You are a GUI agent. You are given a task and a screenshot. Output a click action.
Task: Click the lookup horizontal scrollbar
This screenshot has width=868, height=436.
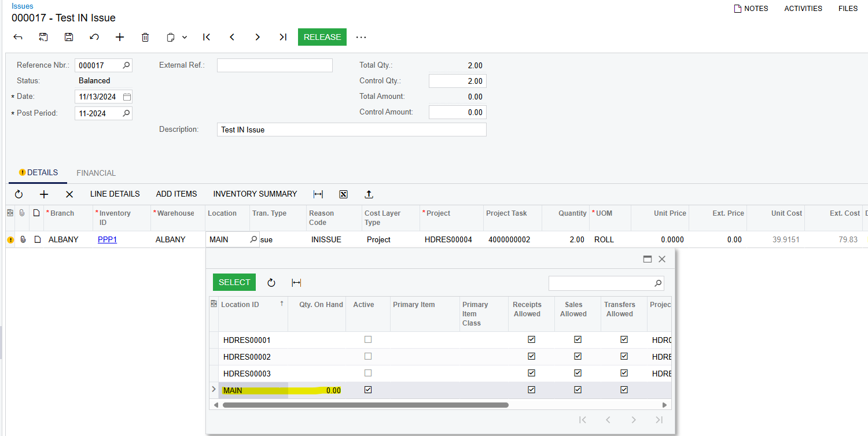pos(366,405)
